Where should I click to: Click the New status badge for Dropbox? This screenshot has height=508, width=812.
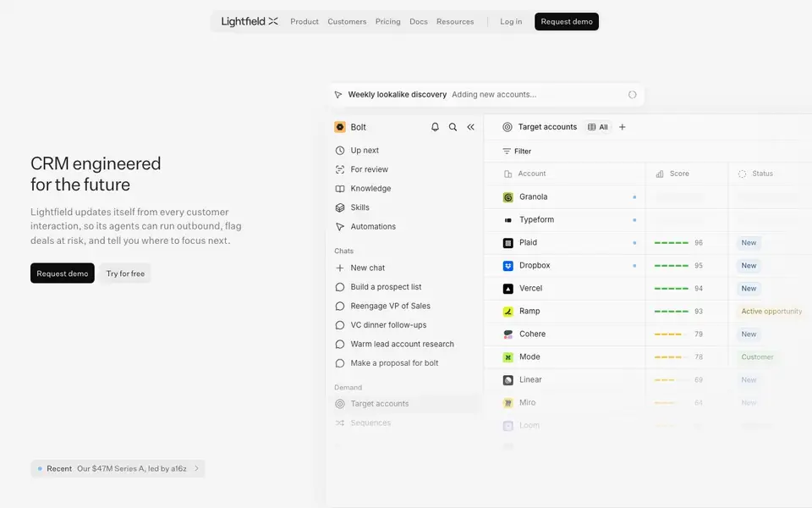point(749,265)
